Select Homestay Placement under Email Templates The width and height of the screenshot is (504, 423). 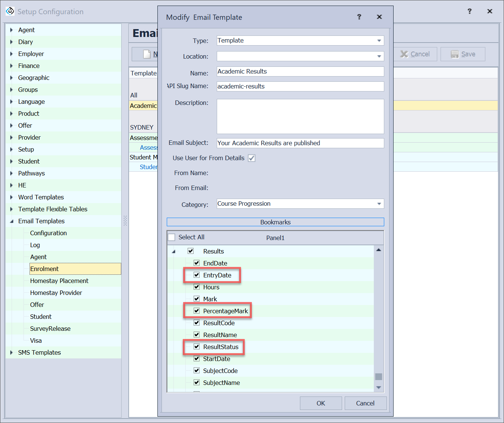pos(59,281)
